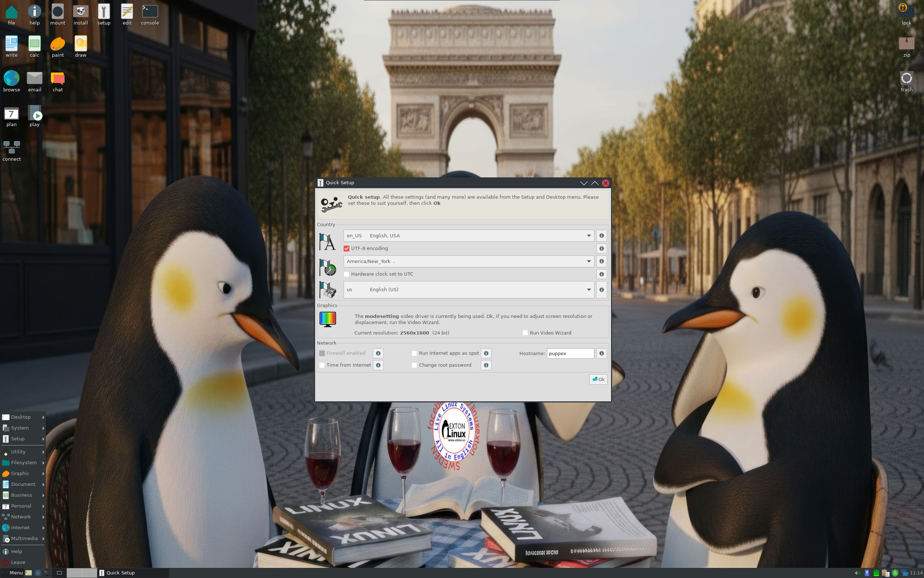This screenshot has height=578, width=924.
Task: Show info for UTF-8 encoding
Action: coord(601,249)
